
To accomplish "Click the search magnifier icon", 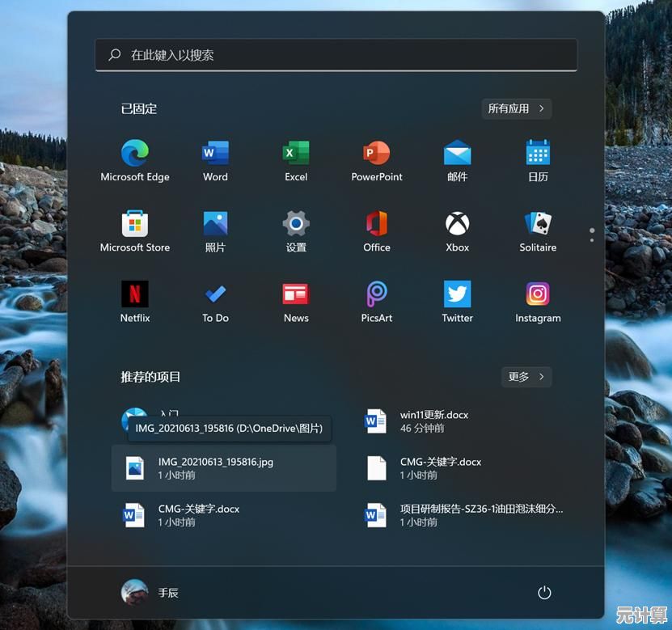I will (x=115, y=54).
